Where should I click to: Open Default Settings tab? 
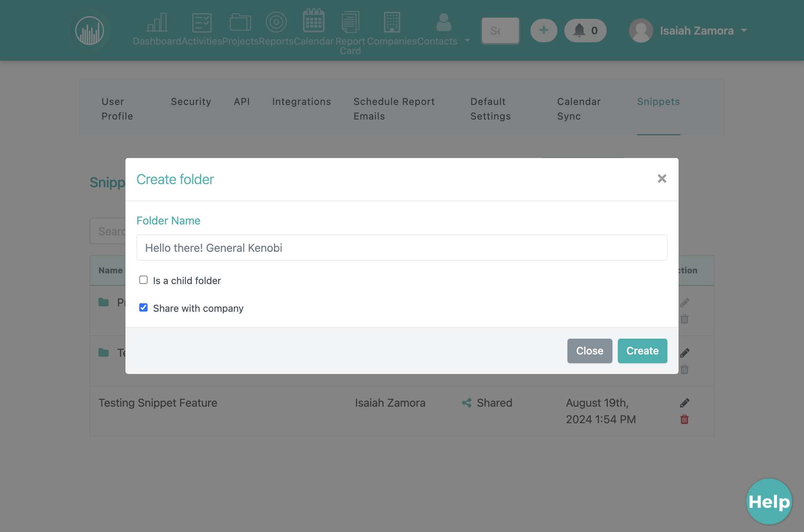490,109
